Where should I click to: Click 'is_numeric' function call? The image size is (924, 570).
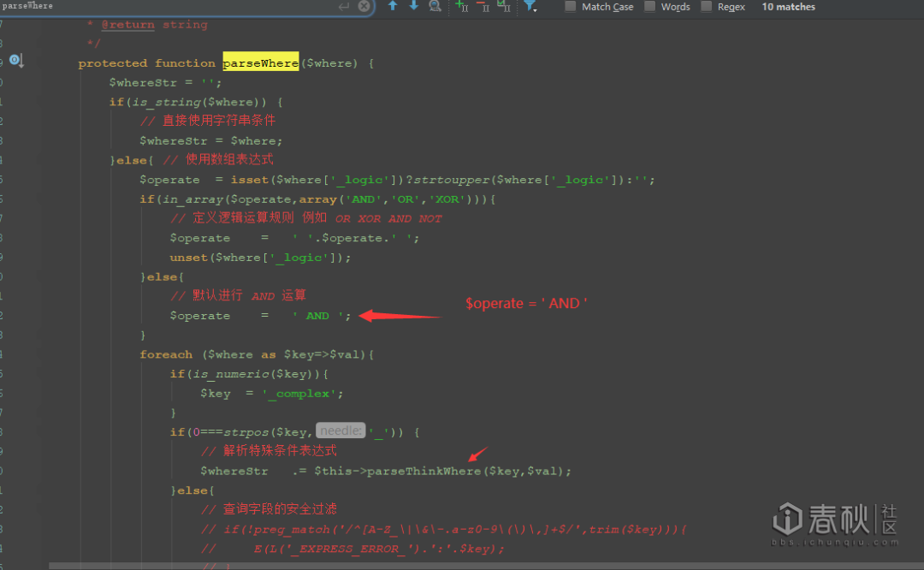click(x=231, y=374)
